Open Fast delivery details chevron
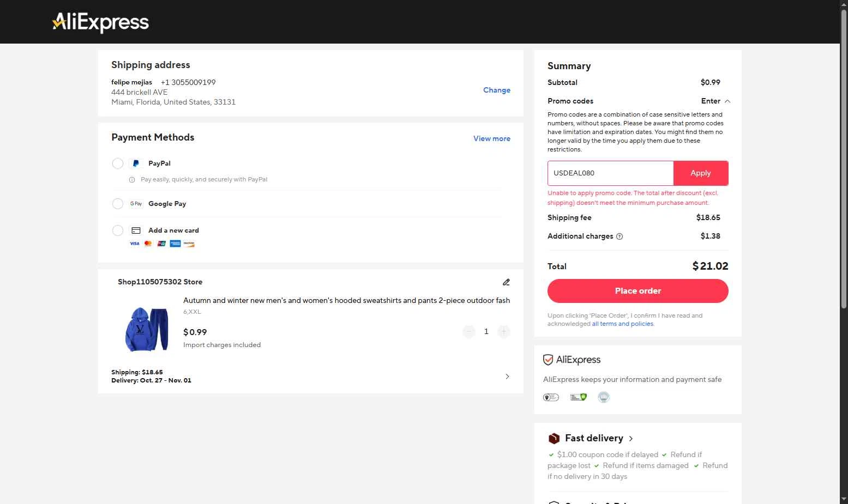This screenshot has height=504, width=848. tap(631, 439)
